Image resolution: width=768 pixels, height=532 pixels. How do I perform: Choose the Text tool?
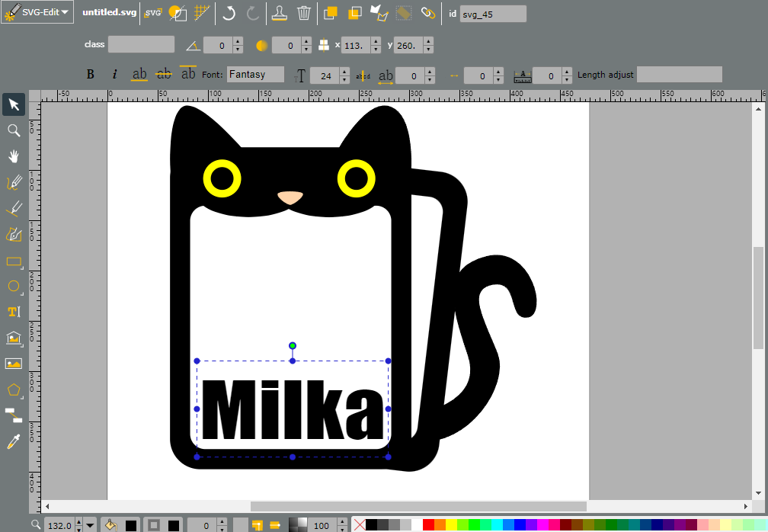(14, 312)
